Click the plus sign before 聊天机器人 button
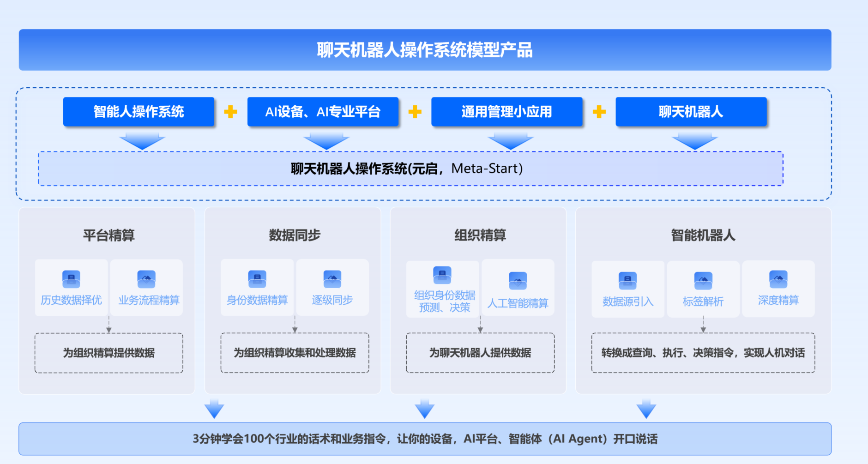The image size is (868, 464). coord(599,112)
